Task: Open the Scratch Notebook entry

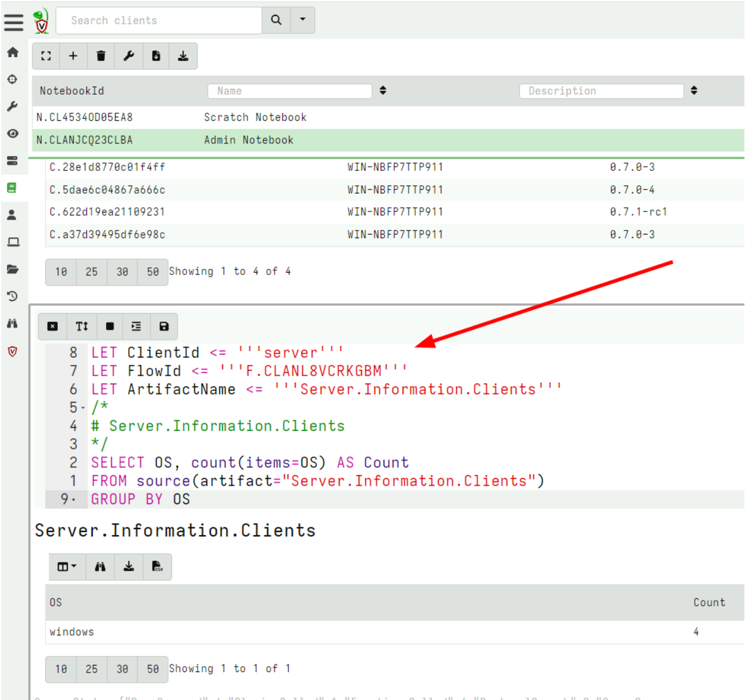Action: coord(255,117)
